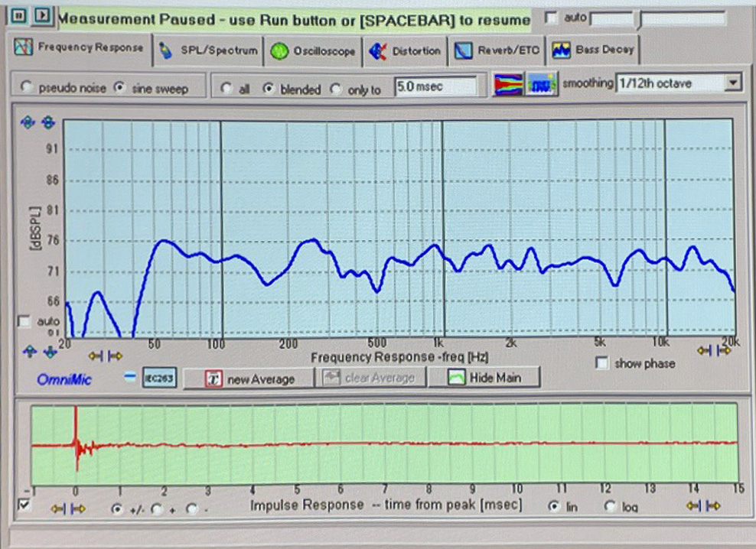
Task: Open the smoothing 1/12th octave dropdown
Action: (733, 83)
